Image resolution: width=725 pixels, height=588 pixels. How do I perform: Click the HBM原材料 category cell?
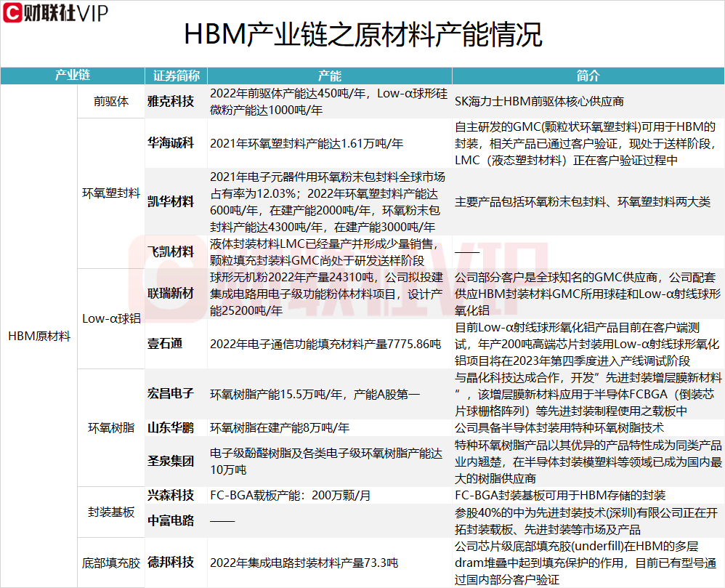coord(39,337)
